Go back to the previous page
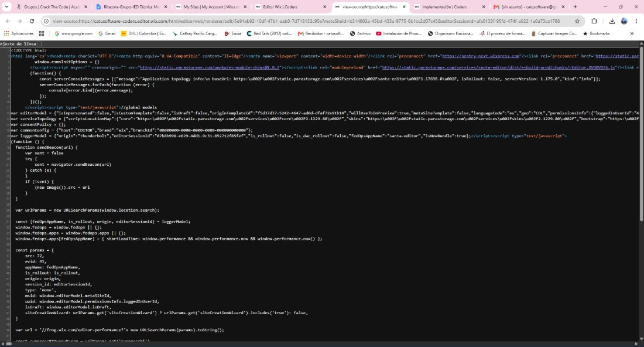This screenshot has width=644, height=347. pyautogui.click(x=8, y=21)
